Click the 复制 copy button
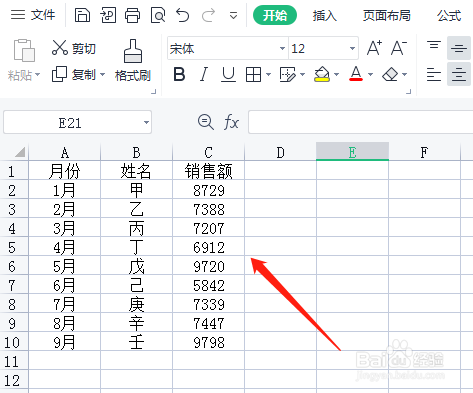The height and width of the screenshot is (393, 473). 74,74
